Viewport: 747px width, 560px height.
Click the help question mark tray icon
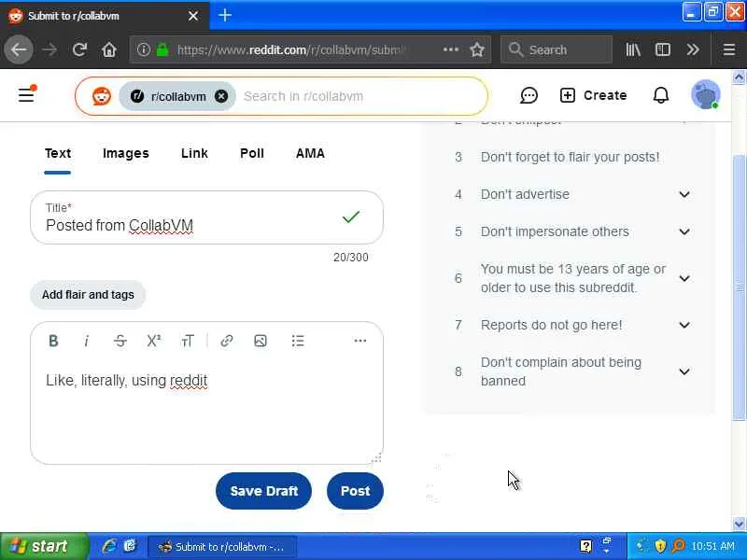point(585,546)
